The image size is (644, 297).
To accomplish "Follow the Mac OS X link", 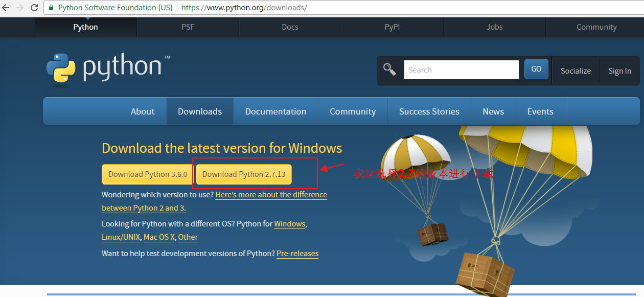I will [159, 237].
